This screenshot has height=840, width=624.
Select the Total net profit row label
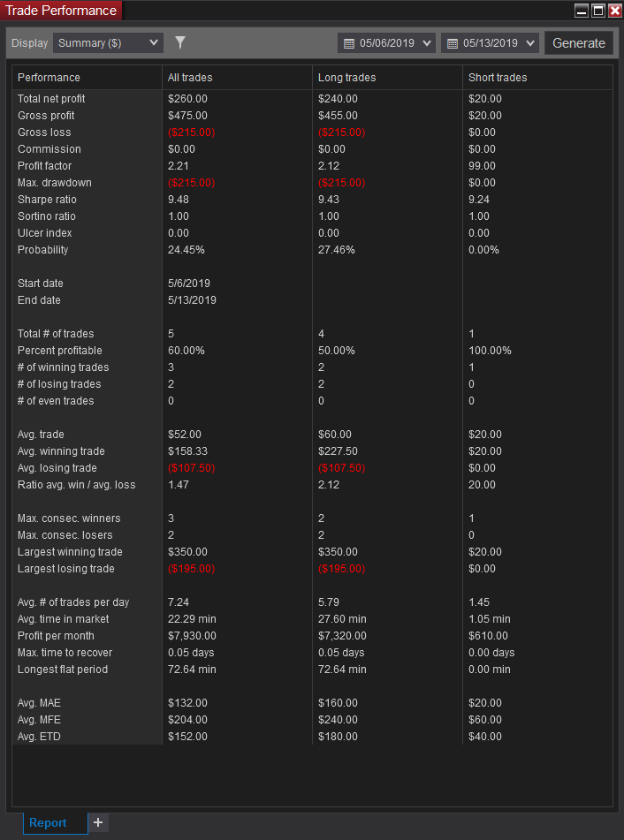click(x=51, y=99)
